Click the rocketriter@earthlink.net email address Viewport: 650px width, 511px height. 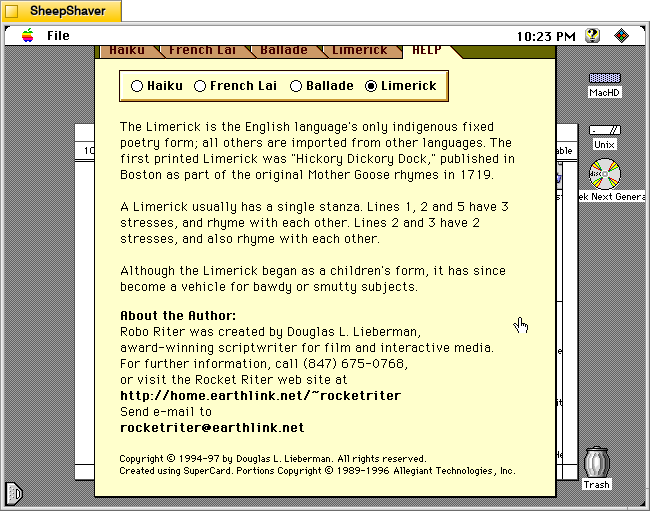[x=212, y=428]
